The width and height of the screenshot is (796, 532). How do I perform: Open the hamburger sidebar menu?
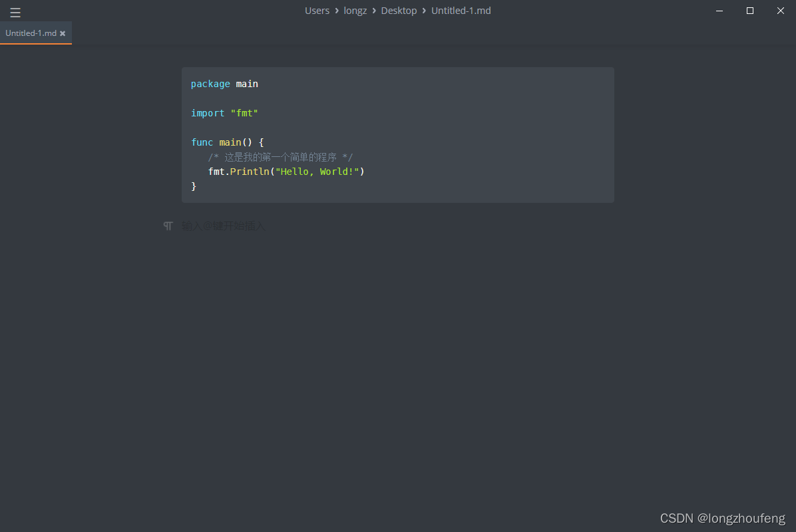click(15, 12)
